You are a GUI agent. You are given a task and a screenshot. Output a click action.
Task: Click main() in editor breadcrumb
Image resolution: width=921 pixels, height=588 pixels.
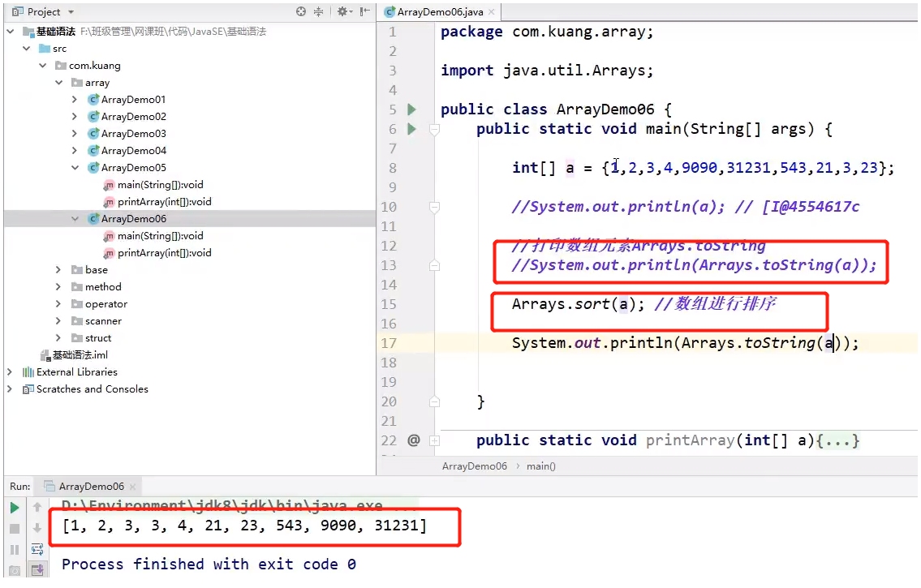541,466
